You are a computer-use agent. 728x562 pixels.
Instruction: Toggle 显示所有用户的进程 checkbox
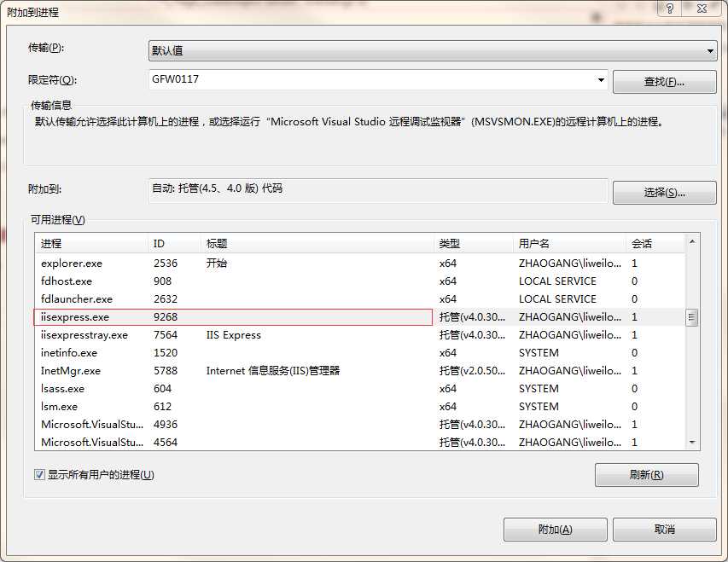pos(39,474)
